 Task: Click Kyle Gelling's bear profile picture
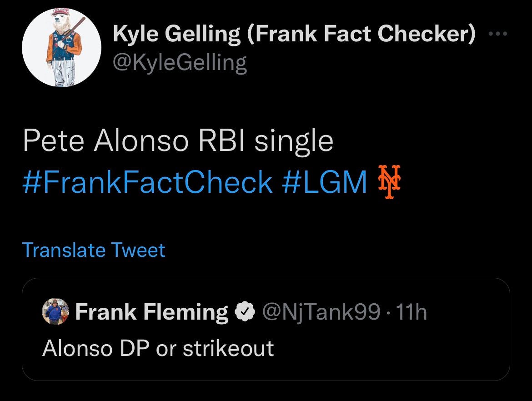click(x=61, y=47)
